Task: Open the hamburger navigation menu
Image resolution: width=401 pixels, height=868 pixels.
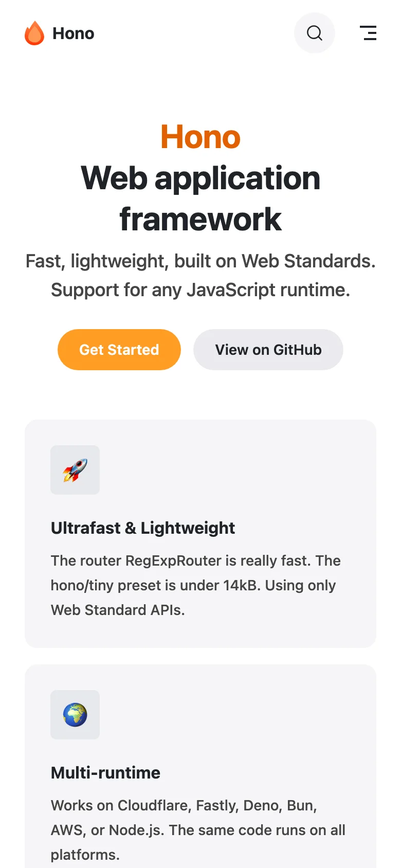Action: [x=368, y=33]
